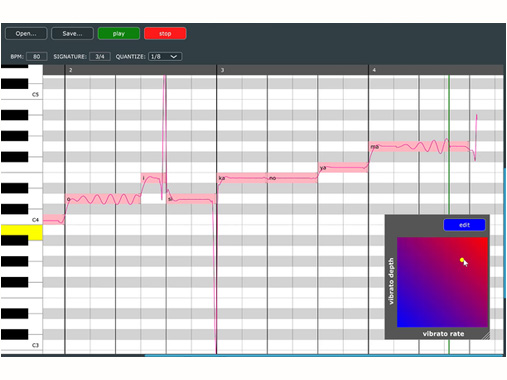The image size is (507, 380).
Task: Select the note labeled 'ma'
Action: pos(419,147)
